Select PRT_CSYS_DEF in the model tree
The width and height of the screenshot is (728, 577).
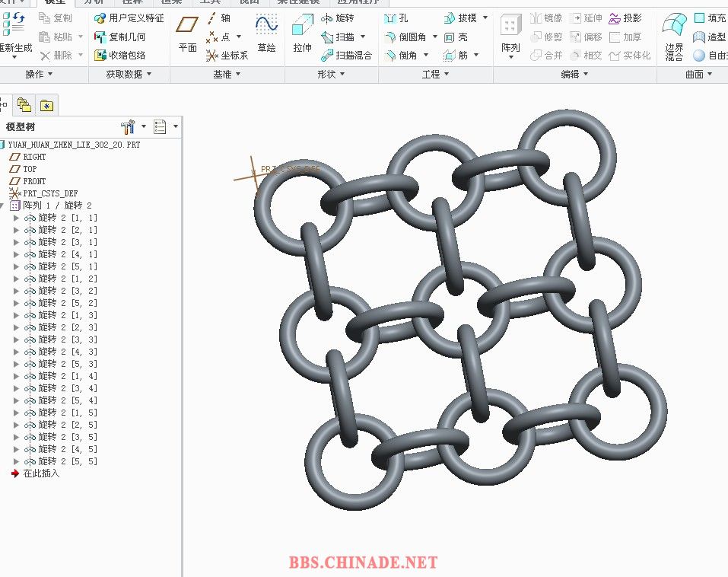43,193
